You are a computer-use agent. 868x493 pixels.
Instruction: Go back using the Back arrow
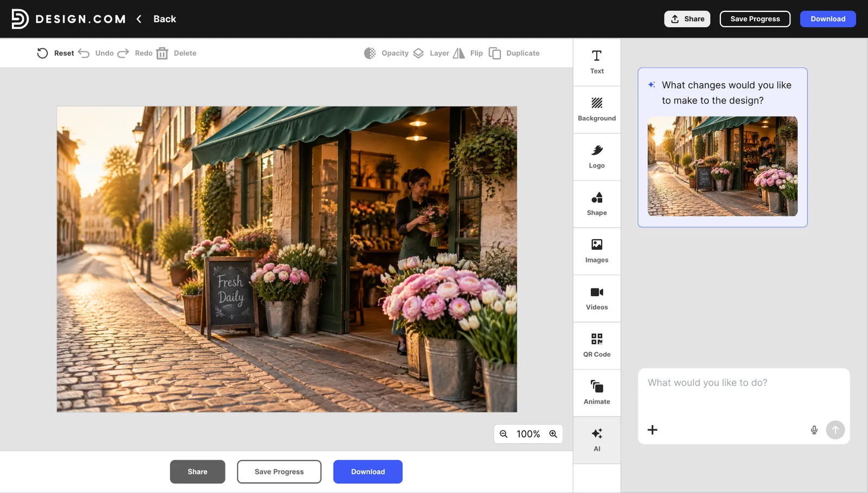[156, 19]
